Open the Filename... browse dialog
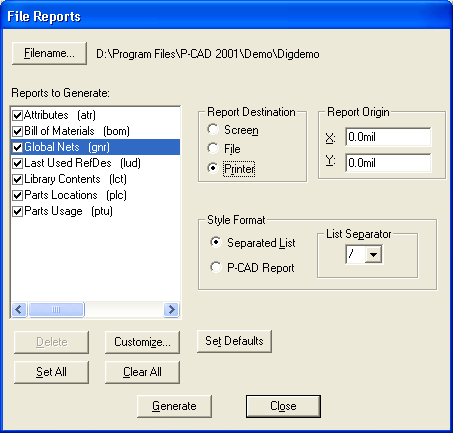 [x=49, y=53]
